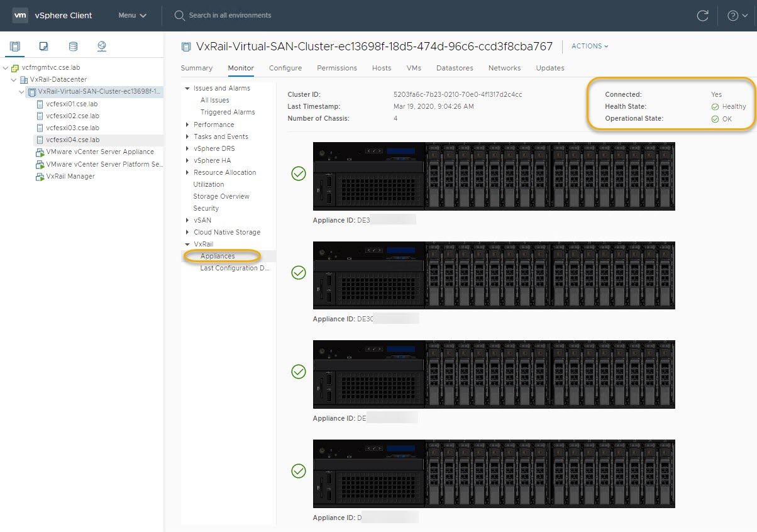
Task: Open the Menu dropdown
Action: (132, 16)
